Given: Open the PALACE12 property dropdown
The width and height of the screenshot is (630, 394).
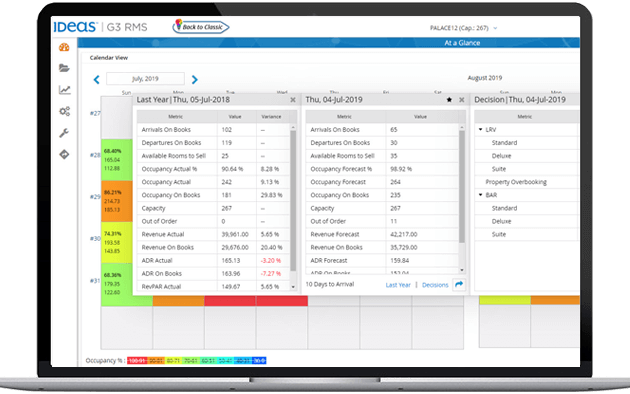Looking at the screenshot, I should coord(464,28).
